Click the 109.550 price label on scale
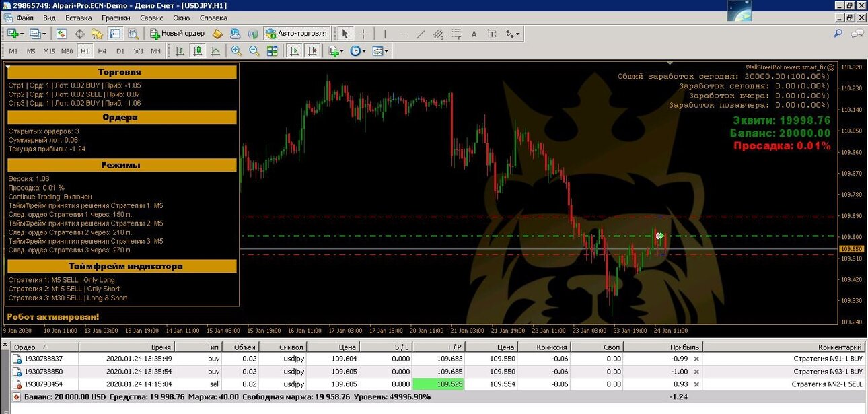The height and width of the screenshot is (414, 868). (851, 249)
